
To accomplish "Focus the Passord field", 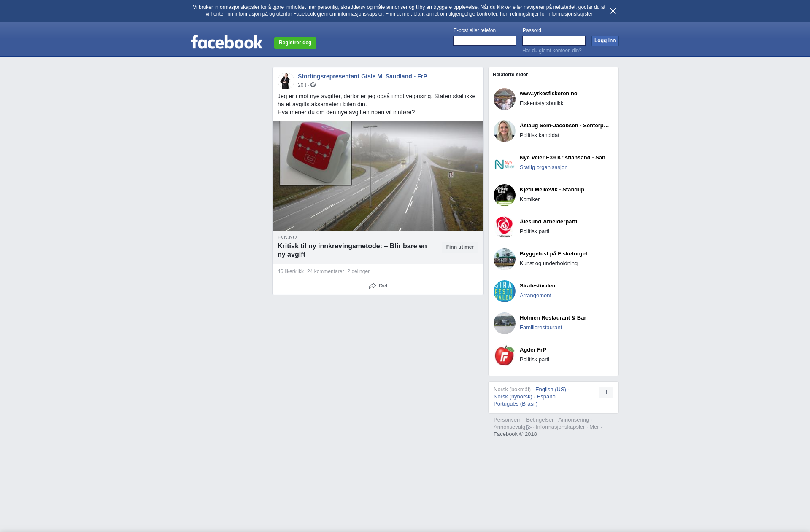I will click(554, 40).
